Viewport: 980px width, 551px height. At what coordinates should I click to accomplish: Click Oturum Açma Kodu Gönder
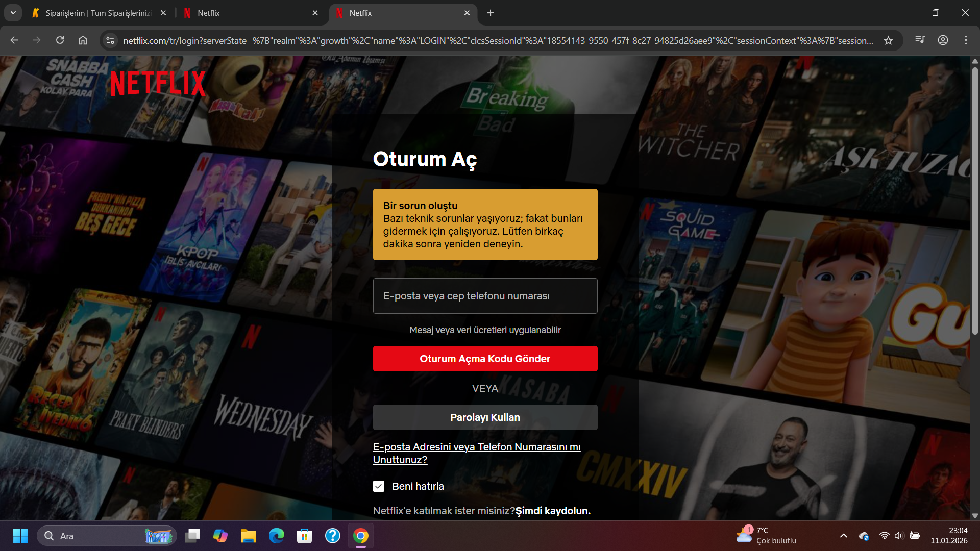click(485, 359)
